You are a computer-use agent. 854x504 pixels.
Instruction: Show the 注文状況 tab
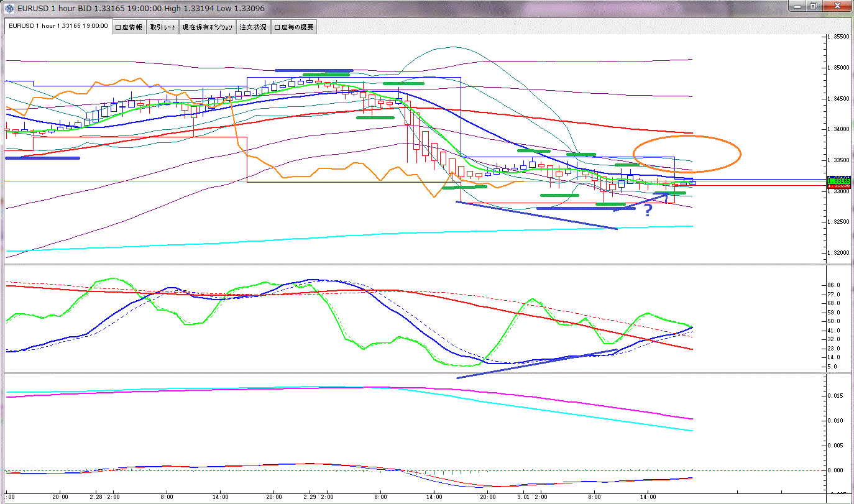[253, 27]
